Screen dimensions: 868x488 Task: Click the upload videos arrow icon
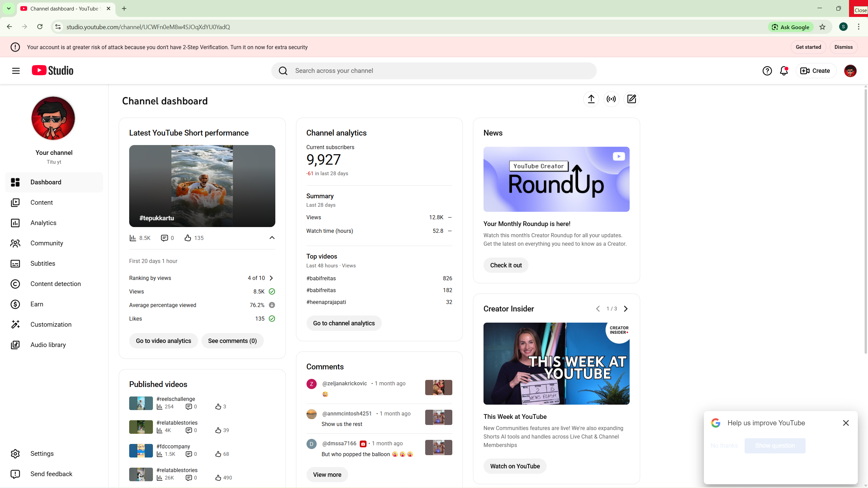coord(591,99)
